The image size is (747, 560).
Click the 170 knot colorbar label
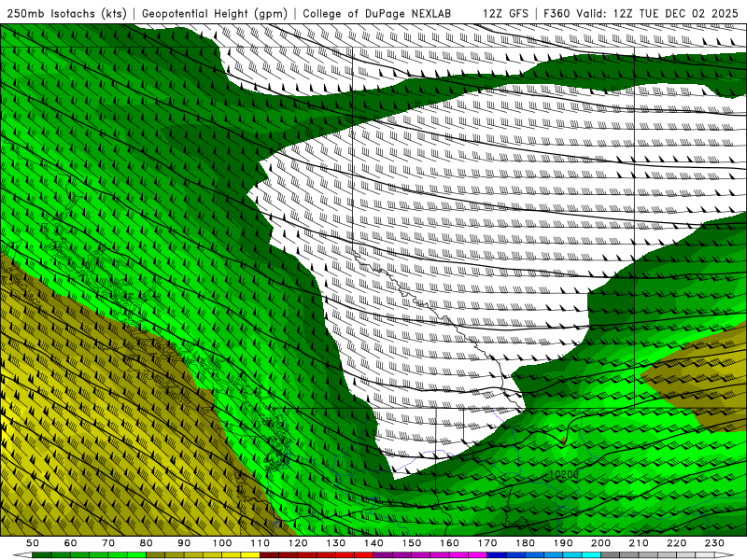coord(487,543)
